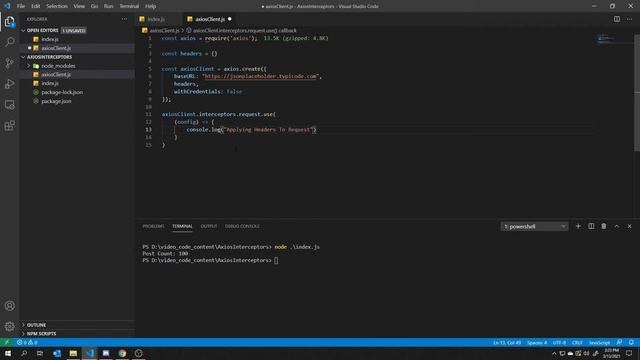The height and width of the screenshot is (360, 640).
Task: Open the File menu
Action: click(21, 6)
